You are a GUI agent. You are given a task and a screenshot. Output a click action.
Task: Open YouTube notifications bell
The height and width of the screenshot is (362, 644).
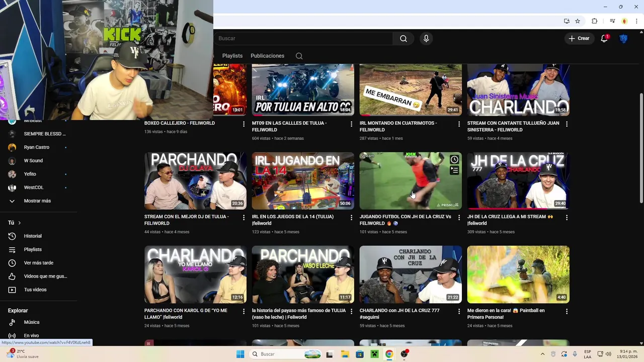click(x=604, y=39)
